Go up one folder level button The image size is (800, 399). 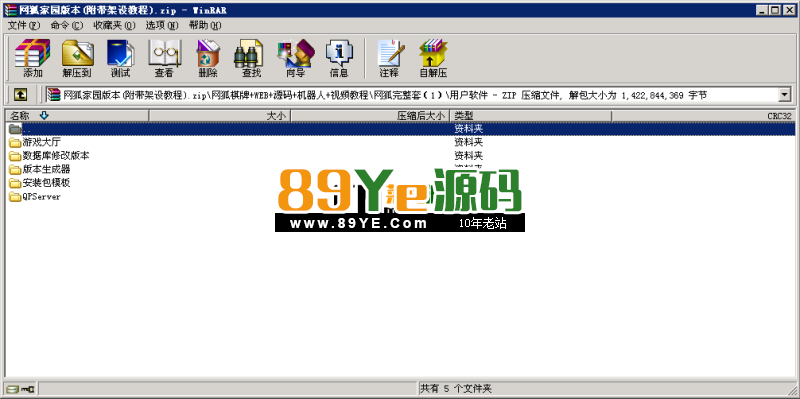pos(20,94)
